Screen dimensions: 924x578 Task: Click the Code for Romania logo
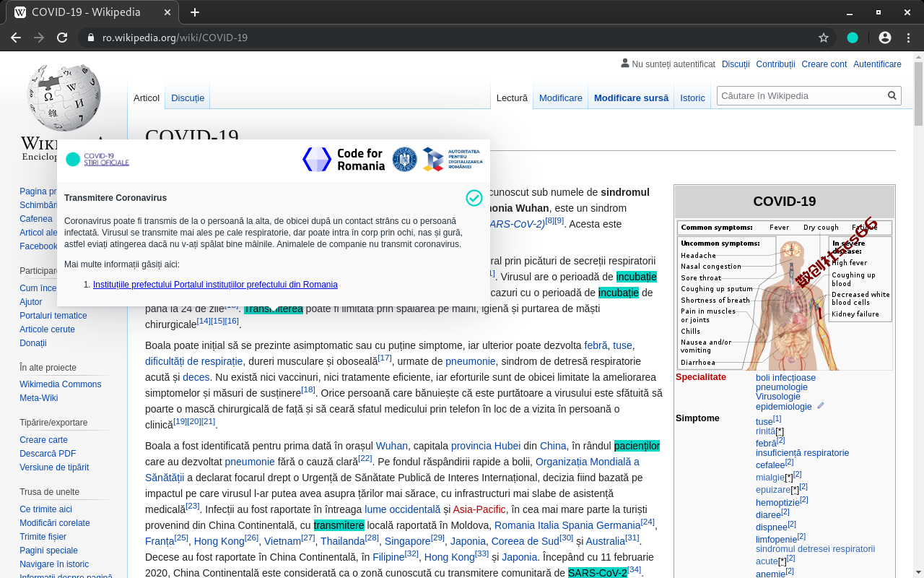(x=344, y=160)
